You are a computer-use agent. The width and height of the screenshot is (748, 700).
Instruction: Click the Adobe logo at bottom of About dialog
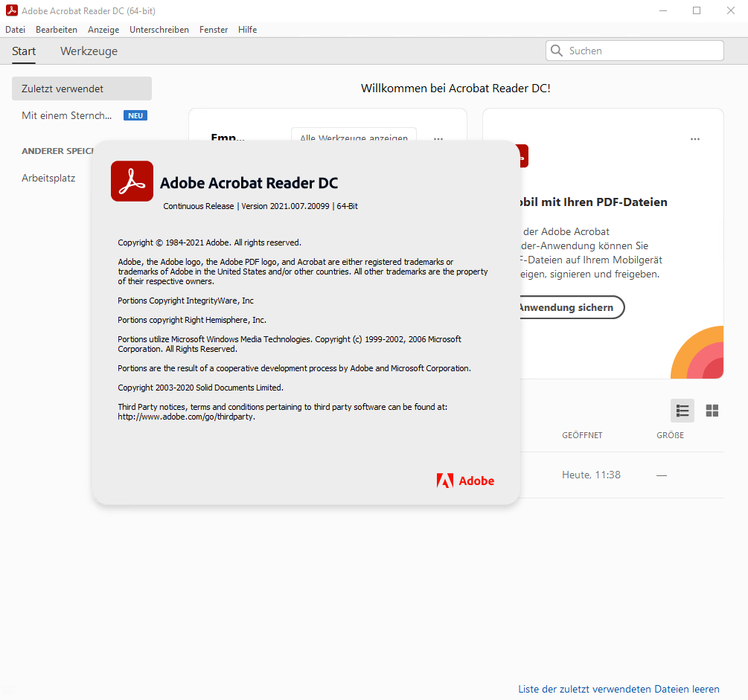[464, 481]
